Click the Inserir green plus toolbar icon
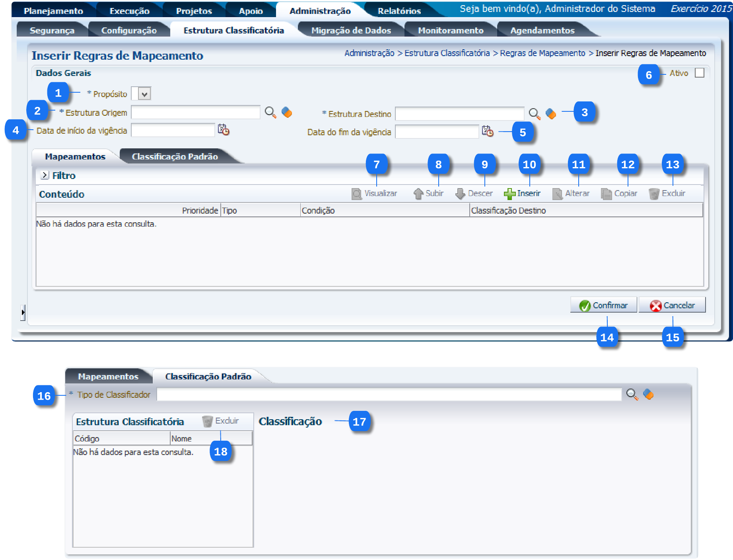The height and width of the screenshot is (560, 733). 509,194
